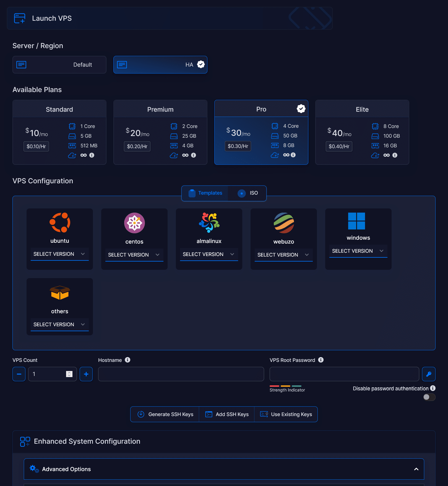Open the others Select Version dropdown
Screen dimensions: 448x486
59,325
